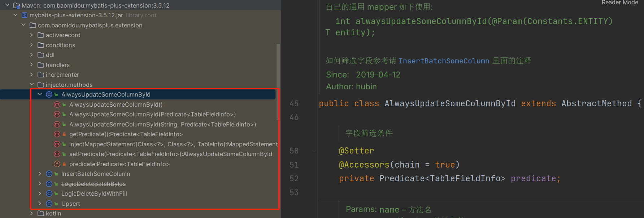
Task: Click the field icon of predicate
Action: [x=57, y=164]
